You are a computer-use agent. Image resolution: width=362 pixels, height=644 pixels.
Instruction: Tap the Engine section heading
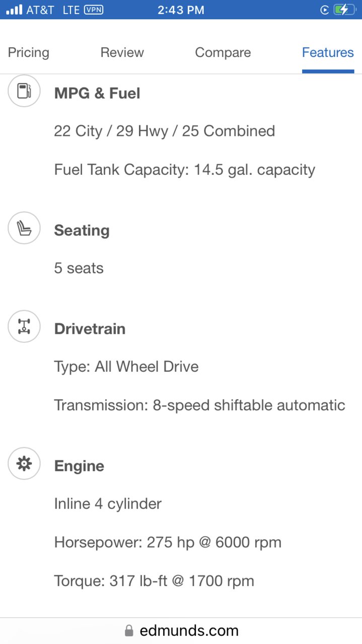pyautogui.click(x=79, y=466)
